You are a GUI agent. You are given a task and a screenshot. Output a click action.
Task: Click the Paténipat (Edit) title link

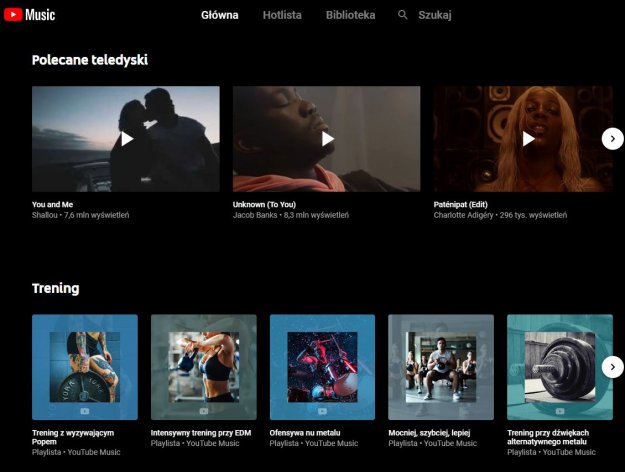tap(460, 205)
